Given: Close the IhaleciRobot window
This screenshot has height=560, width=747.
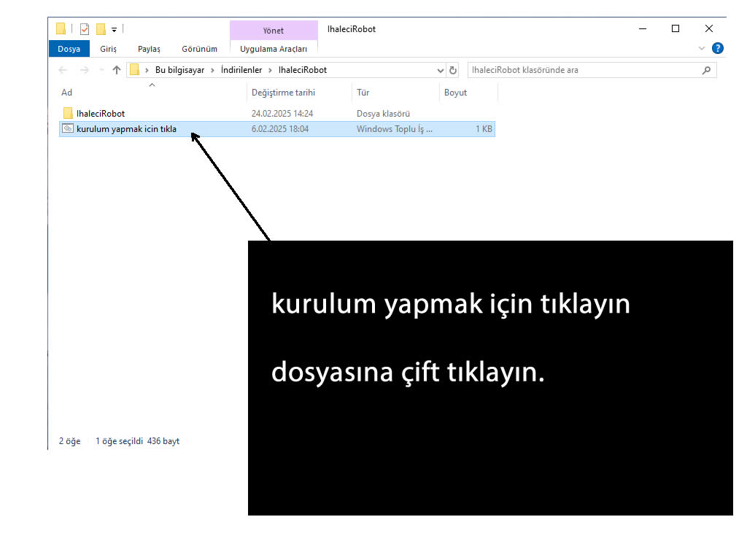Looking at the screenshot, I should point(709,28).
